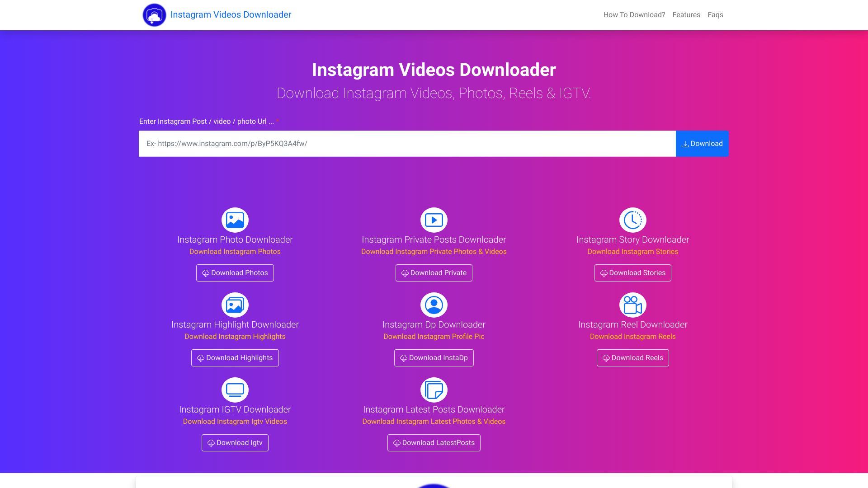868x488 pixels.
Task: Click the Download LatestPosts button
Action: pos(434,443)
